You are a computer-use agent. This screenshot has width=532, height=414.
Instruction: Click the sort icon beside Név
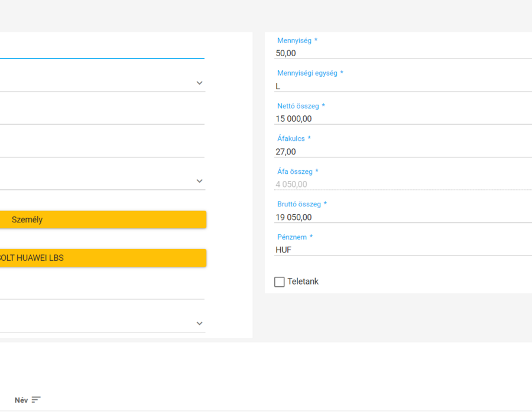pos(36,400)
